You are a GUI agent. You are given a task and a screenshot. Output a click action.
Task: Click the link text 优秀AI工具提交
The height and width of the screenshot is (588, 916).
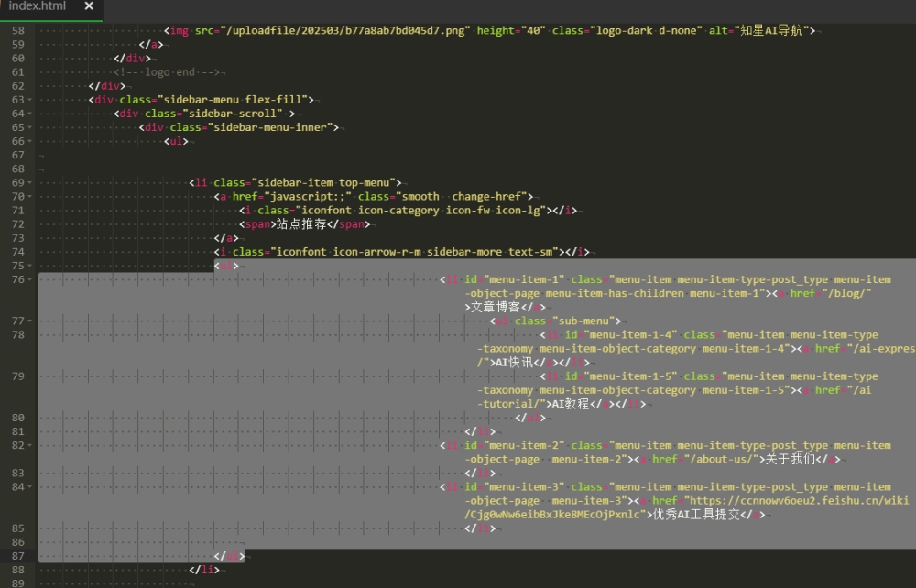(x=696, y=515)
